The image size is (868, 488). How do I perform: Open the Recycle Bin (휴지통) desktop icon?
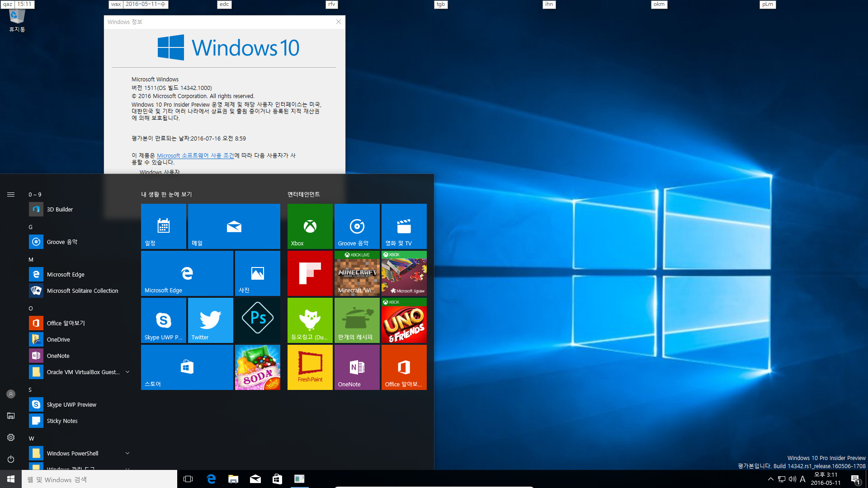pyautogui.click(x=17, y=20)
